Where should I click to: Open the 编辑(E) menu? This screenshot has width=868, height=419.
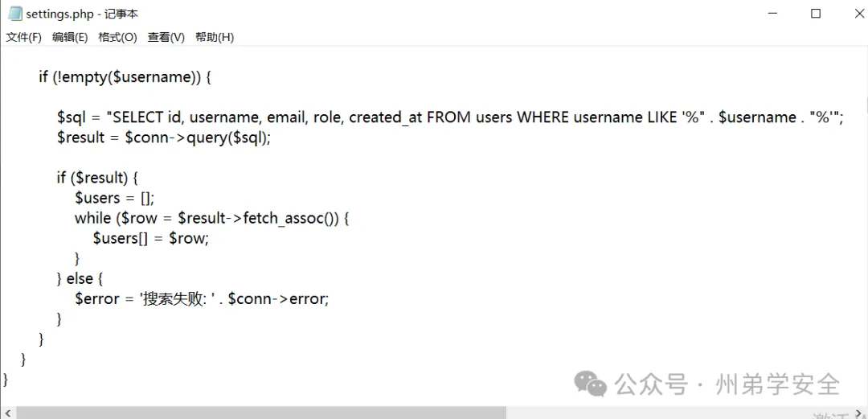(70, 37)
